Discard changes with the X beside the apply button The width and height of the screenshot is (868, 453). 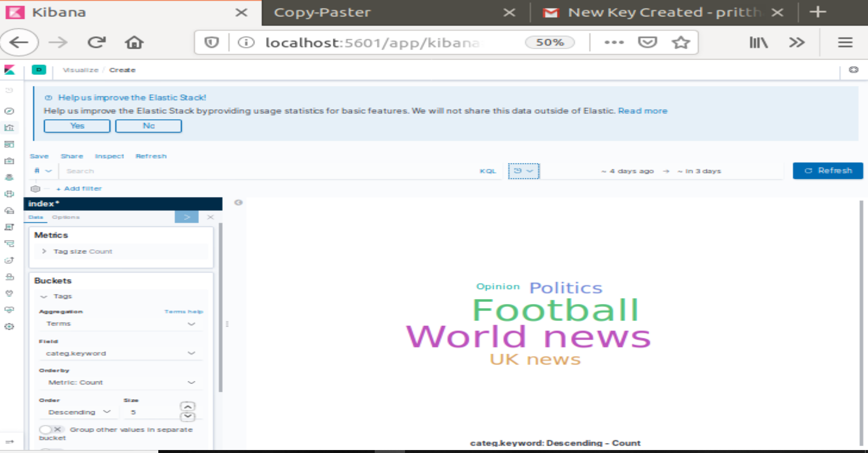click(x=210, y=217)
